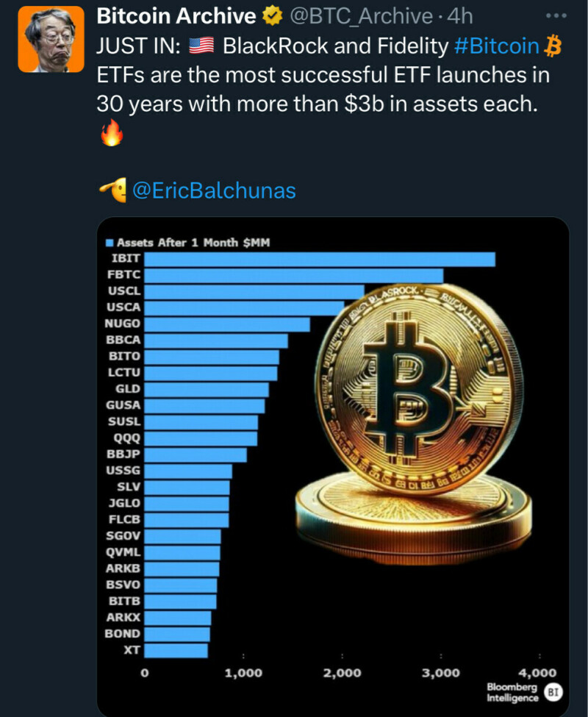Screen dimensions: 588x717
Task: Click the blue legend swatch for Assets
Action: (110, 243)
